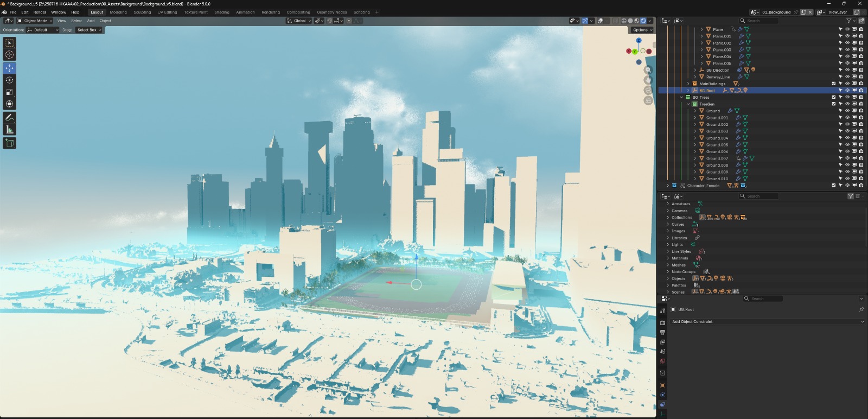The width and height of the screenshot is (868, 419).
Task: Uncheck MainBuildings collection exclude checkbox
Action: 834,84
